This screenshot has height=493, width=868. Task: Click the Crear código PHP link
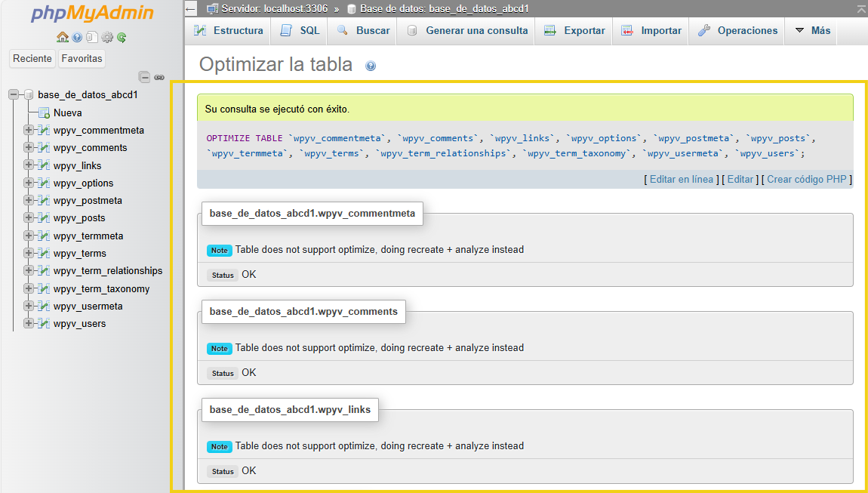coord(806,179)
